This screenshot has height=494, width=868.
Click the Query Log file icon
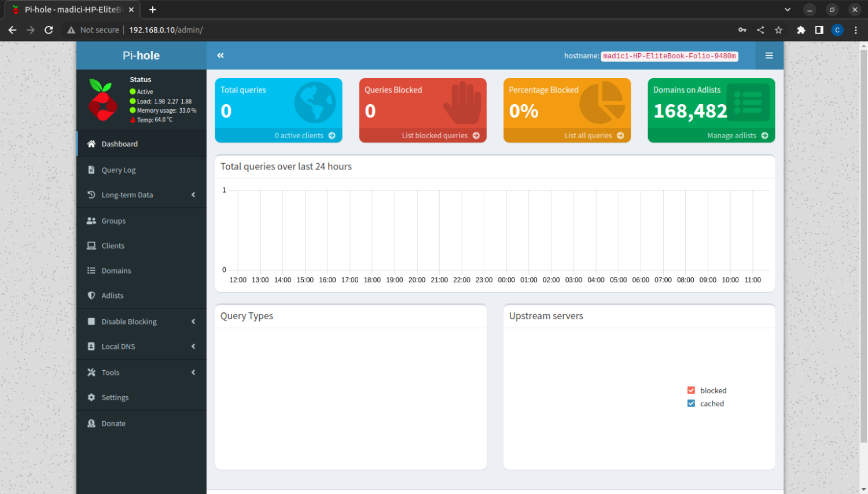click(x=91, y=170)
